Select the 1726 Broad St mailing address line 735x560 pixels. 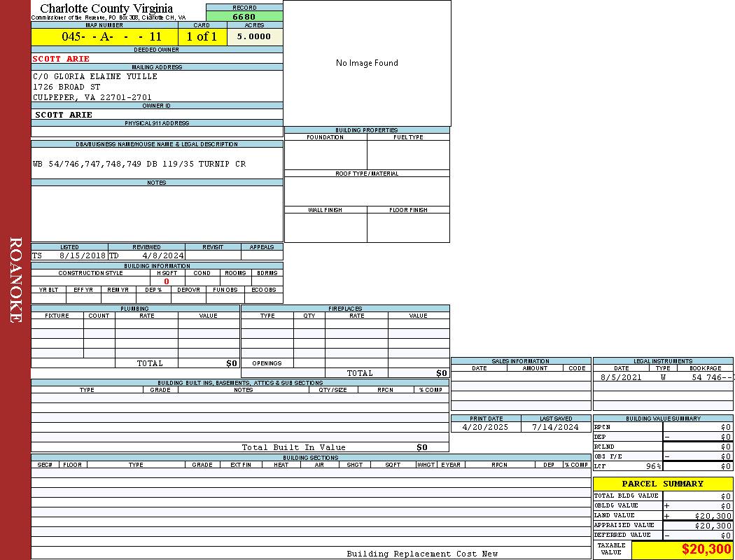click(67, 87)
